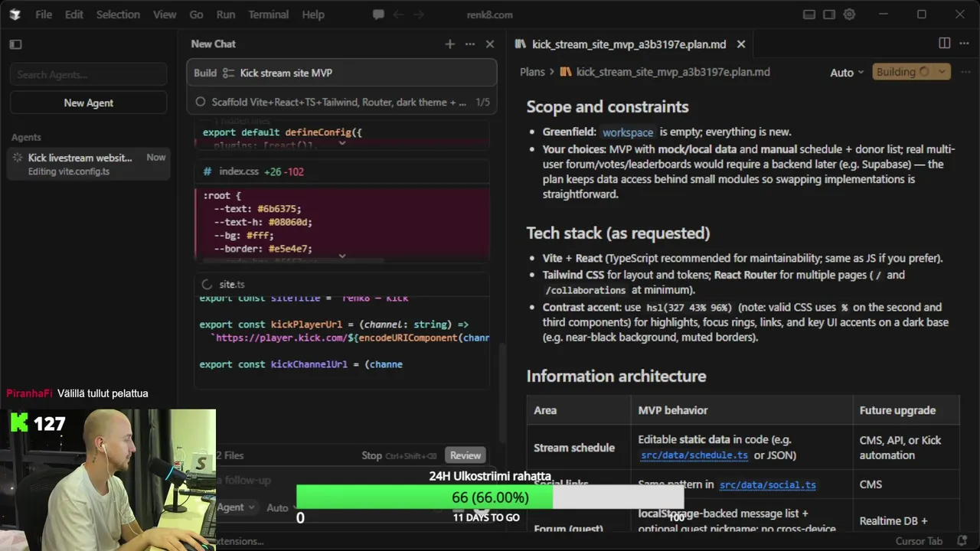Open the Terminal menu

point(269,15)
